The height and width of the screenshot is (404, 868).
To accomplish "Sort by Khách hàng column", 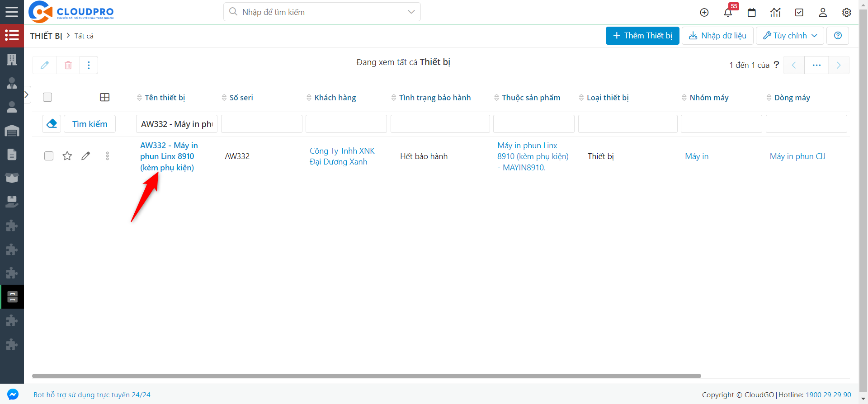I will 331,98.
